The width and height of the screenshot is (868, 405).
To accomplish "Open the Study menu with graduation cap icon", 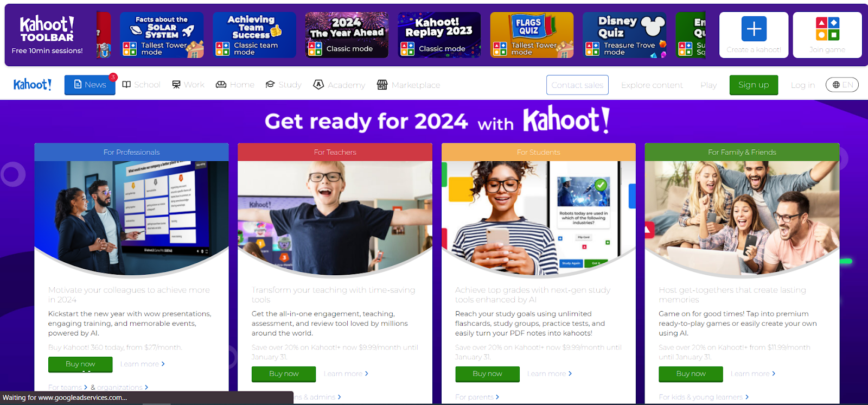I will click(283, 85).
